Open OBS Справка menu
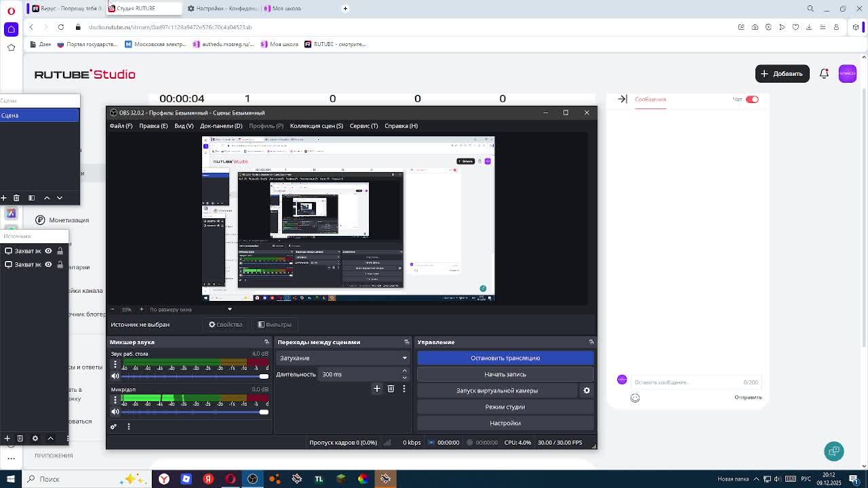Image resolution: width=868 pixels, height=488 pixels. (401, 126)
